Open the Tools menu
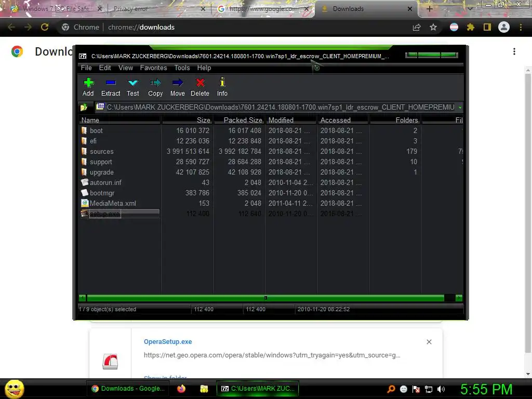This screenshot has height=399, width=532. tap(182, 68)
